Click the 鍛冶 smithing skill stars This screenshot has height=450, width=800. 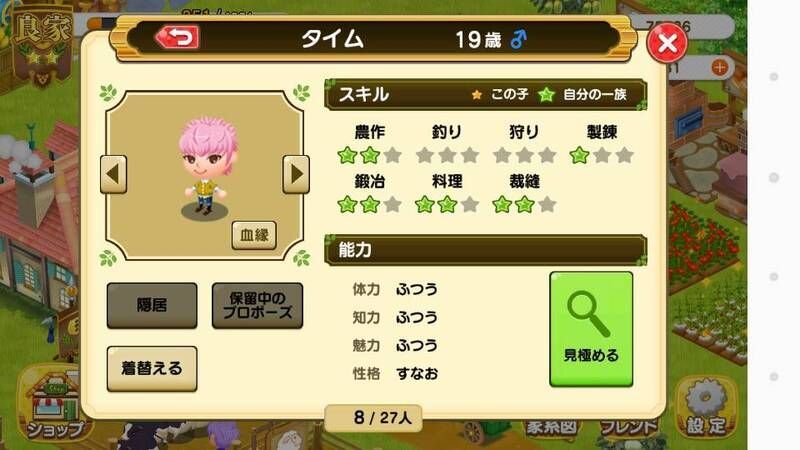click(x=369, y=205)
